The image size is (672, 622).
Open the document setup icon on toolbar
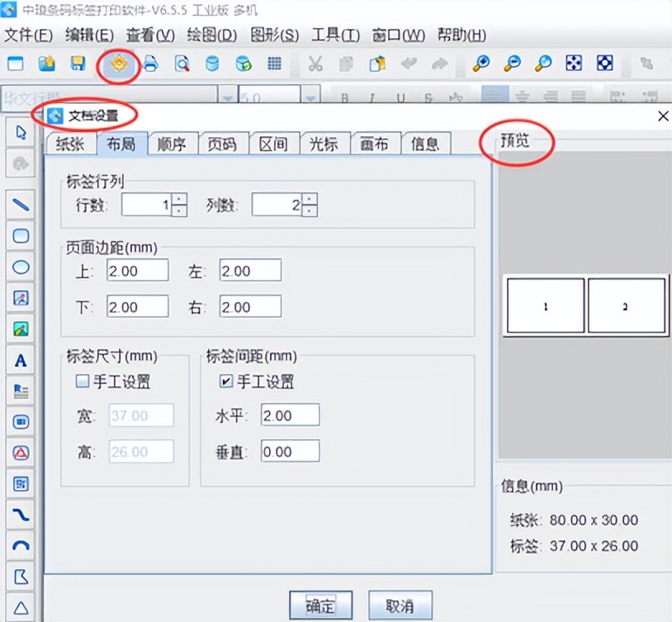[x=118, y=64]
